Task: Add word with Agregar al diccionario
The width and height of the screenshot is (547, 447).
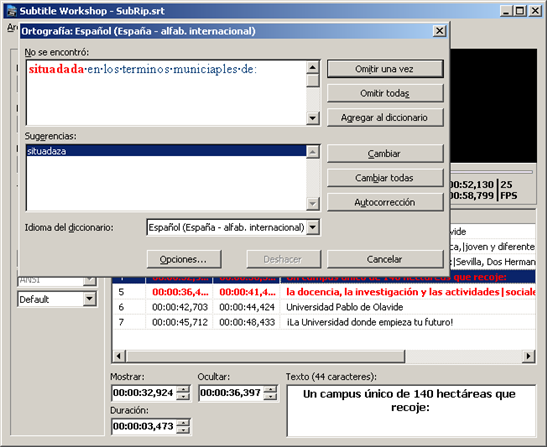Action: [x=385, y=118]
